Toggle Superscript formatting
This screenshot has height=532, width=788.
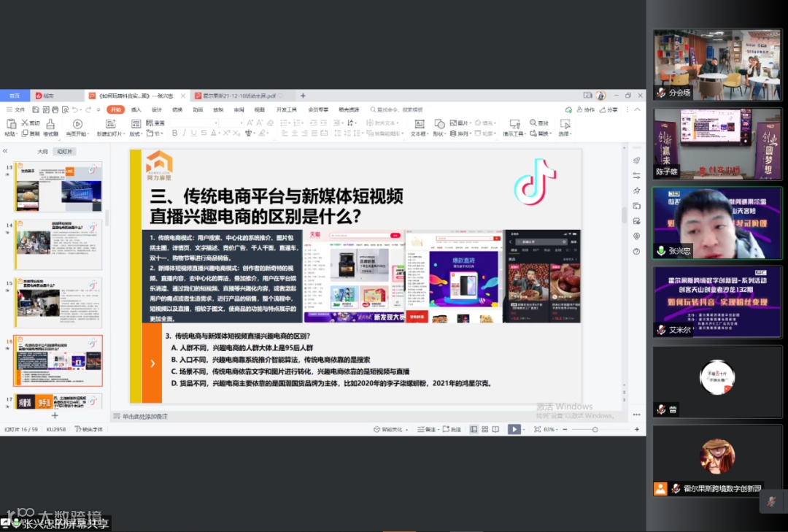226,134
